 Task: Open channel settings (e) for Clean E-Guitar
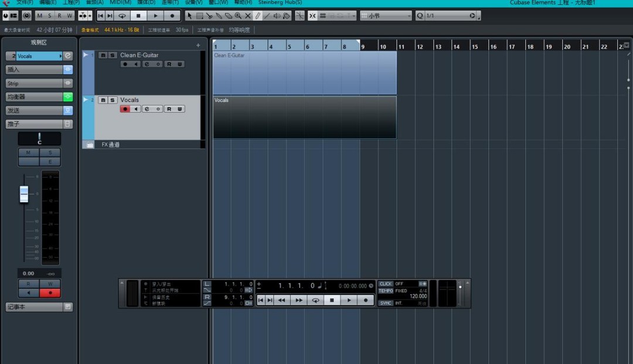click(146, 64)
